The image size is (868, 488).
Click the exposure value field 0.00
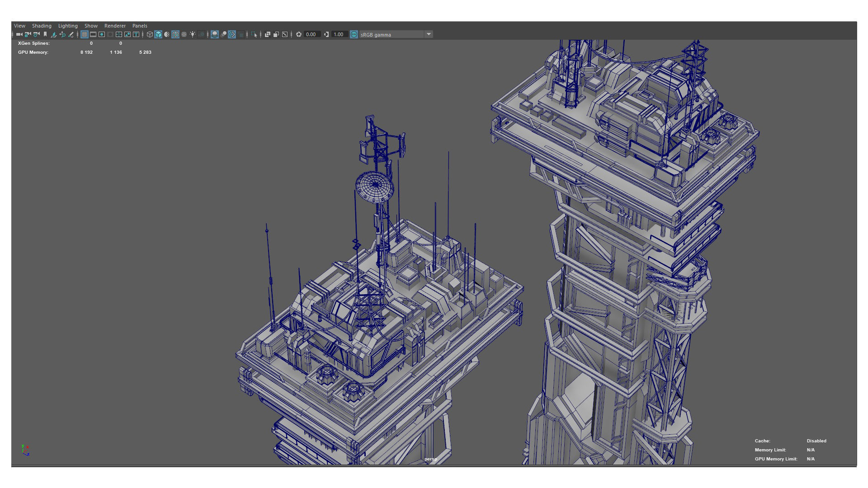click(311, 34)
